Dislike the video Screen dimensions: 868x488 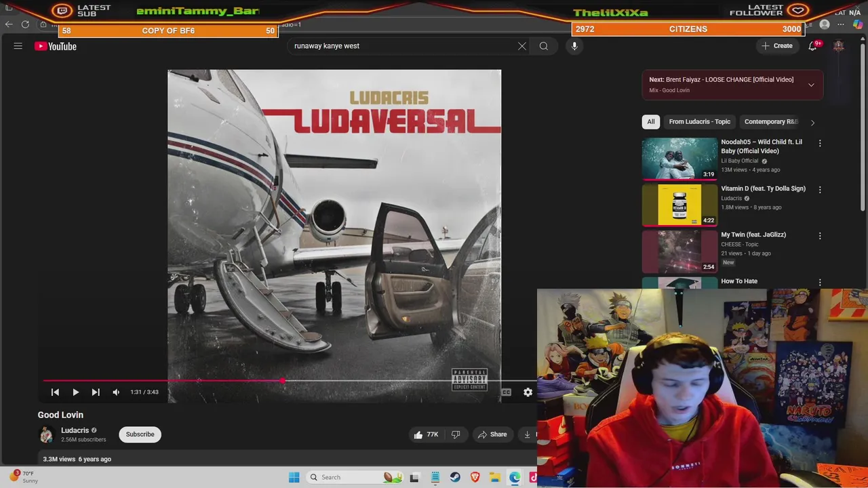tap(456, 434)
